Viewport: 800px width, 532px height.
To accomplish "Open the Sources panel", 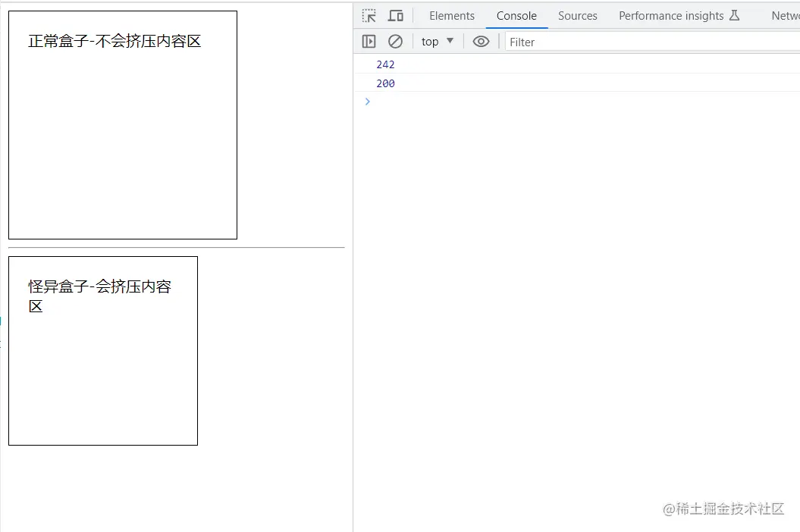I will point(578,15).
